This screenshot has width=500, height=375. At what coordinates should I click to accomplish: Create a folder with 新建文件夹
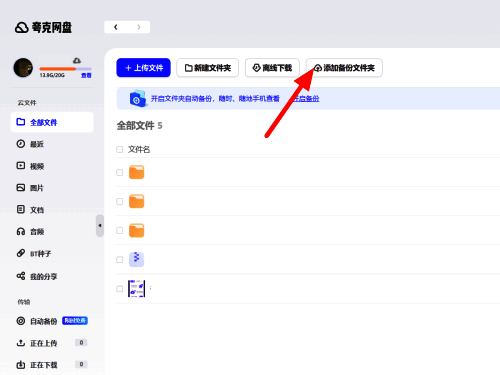click(x=207, y=68)
